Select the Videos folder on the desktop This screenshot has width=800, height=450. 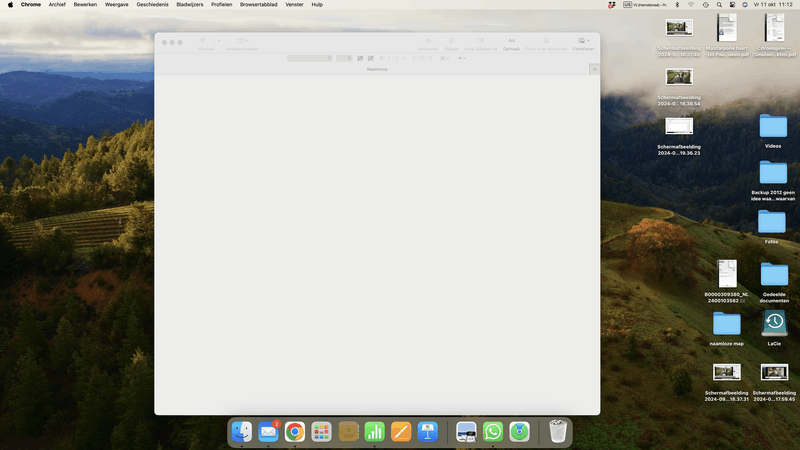pos(773,126)
